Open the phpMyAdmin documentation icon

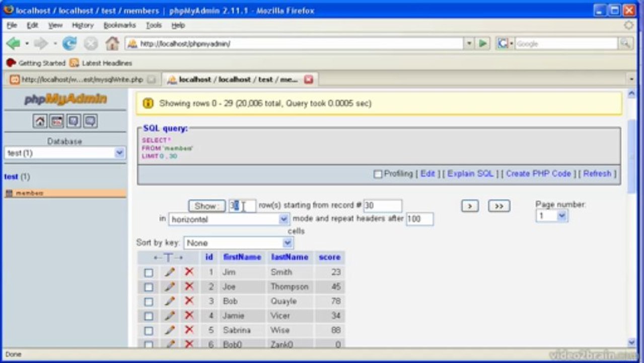[74, 121]
